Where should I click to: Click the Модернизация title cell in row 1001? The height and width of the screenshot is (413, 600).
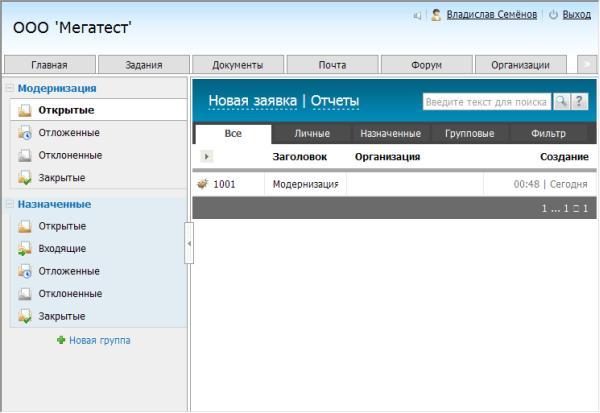pos(305,184)
